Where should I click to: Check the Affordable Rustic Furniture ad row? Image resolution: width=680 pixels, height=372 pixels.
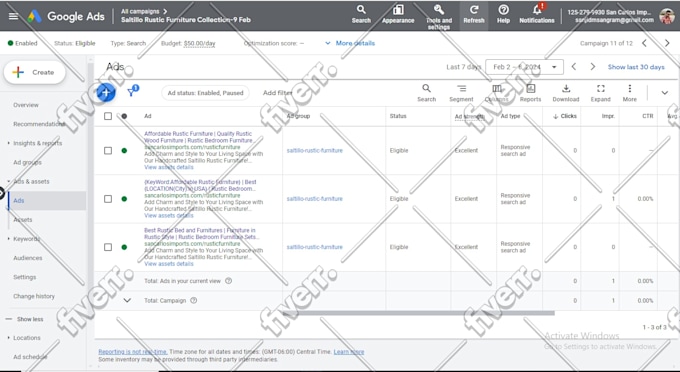pos(108,150)
